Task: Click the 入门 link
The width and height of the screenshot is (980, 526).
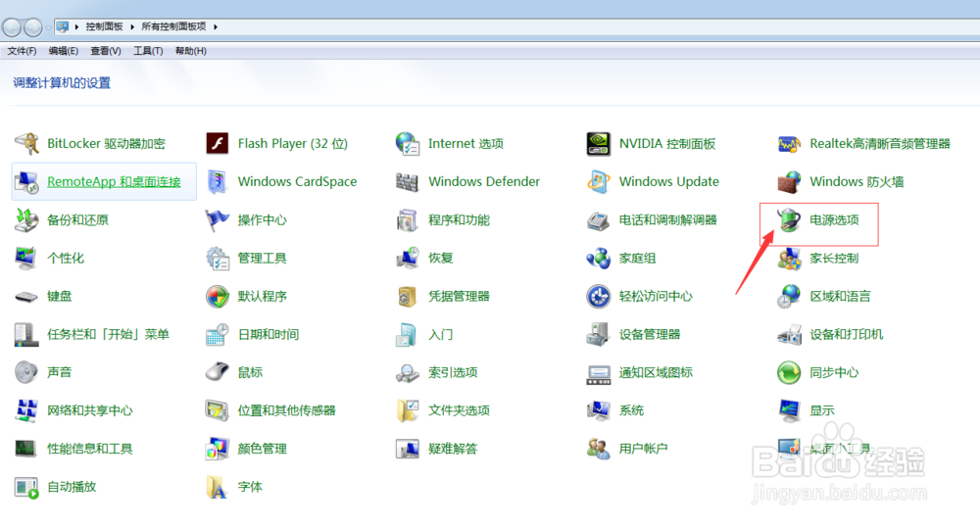Action: coord(441,334)
